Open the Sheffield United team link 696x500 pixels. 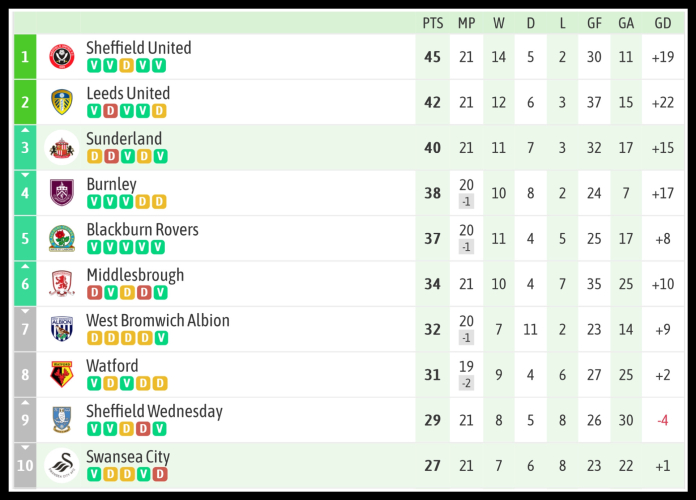pyautogui.click(x=138, y=48)
